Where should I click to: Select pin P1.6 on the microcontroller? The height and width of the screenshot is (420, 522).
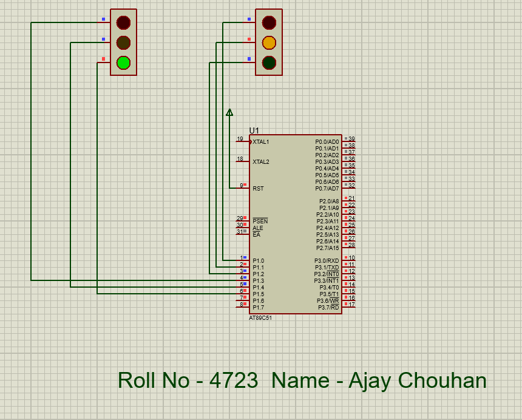tap(243, 300)
